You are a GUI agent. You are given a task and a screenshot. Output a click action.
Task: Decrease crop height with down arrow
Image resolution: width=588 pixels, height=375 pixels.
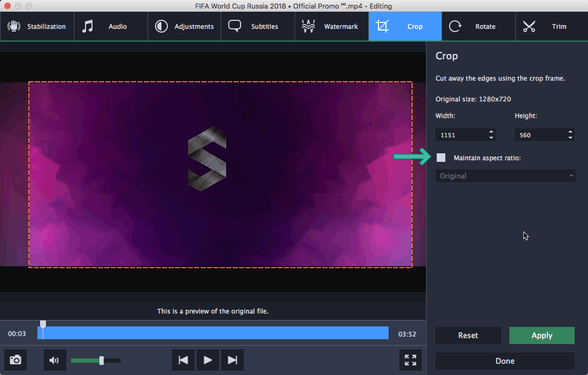(x=570, y=138)
